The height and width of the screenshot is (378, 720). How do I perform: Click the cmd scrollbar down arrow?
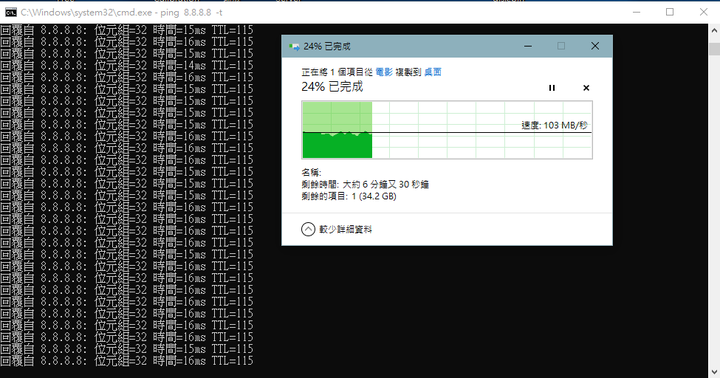click(x=714, y=372)
